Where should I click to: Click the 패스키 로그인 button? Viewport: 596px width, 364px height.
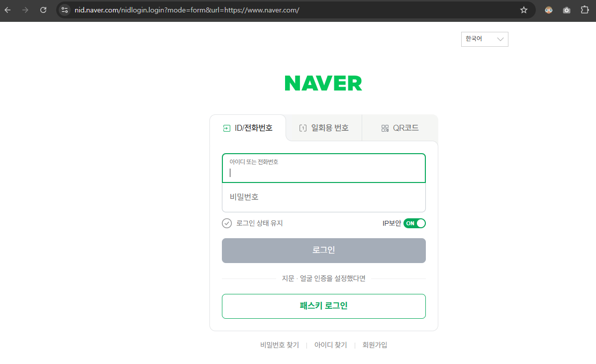pyautogui.click(x=324, y=306)
